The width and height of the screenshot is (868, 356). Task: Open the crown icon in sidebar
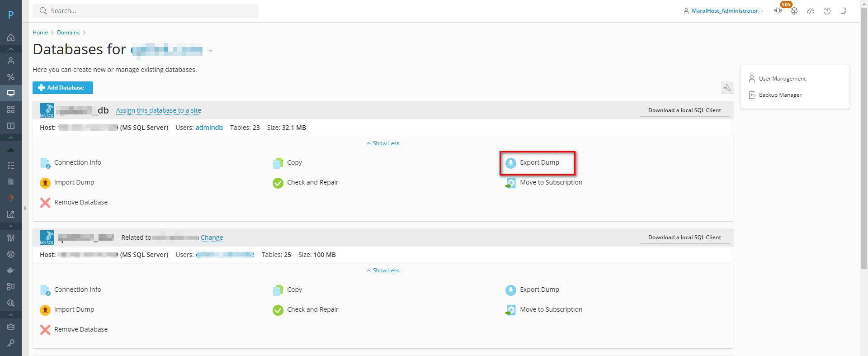point(11,327)
